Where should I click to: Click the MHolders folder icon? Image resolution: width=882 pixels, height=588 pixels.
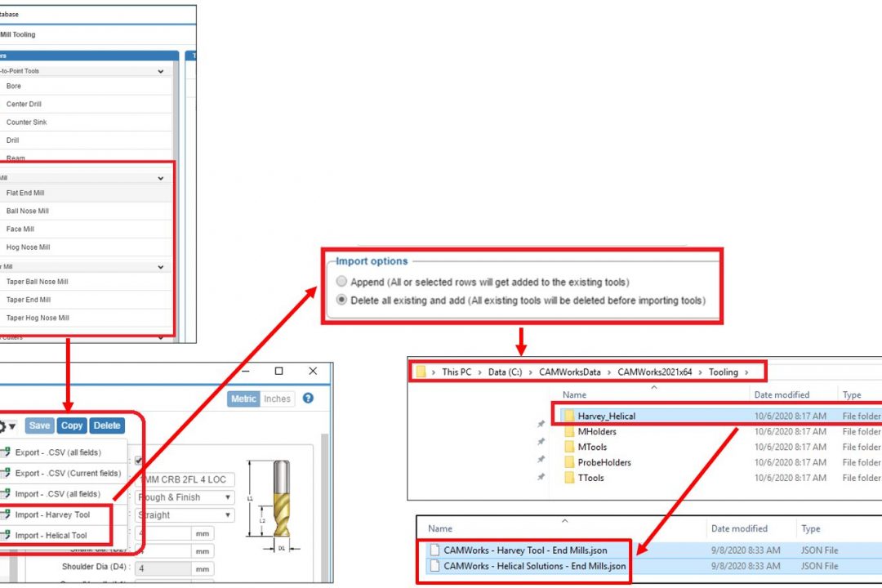click(x=569, y=431)
